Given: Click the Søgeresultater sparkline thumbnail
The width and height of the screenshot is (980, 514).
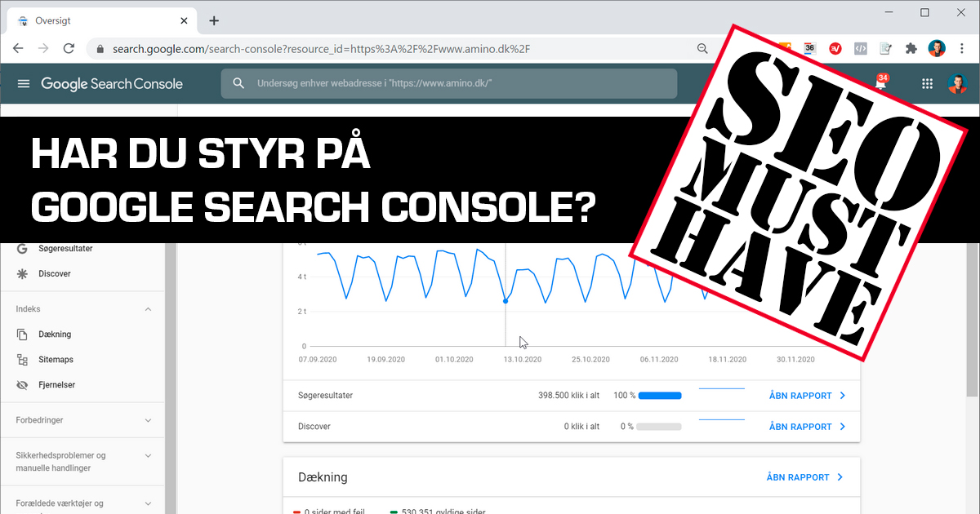Looking at the screenshot, I should click(722, 390).
